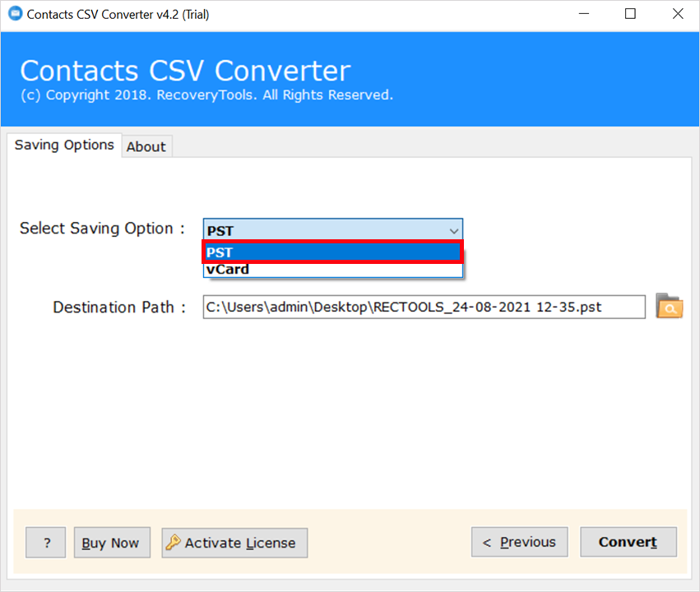Viewport: 700px width, 592px height.
Task: Open the Saving Options tab
Action: (x=64, y=145)
